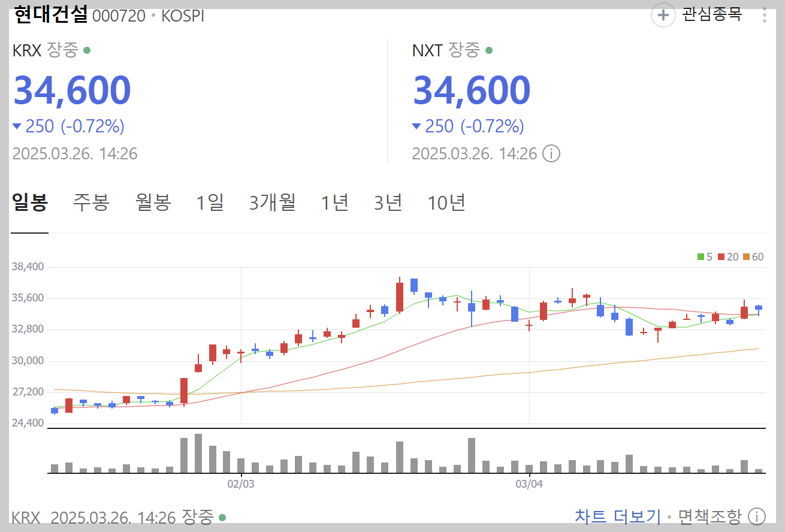
Task: Switch to the 월봉 monthly chart tab
Action: pyautogui.click(x=153, y=202)
